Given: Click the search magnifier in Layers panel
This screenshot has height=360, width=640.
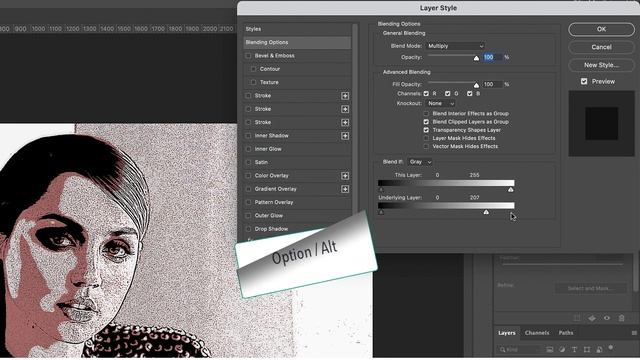Looking at the screenshot, I should 502,349.
